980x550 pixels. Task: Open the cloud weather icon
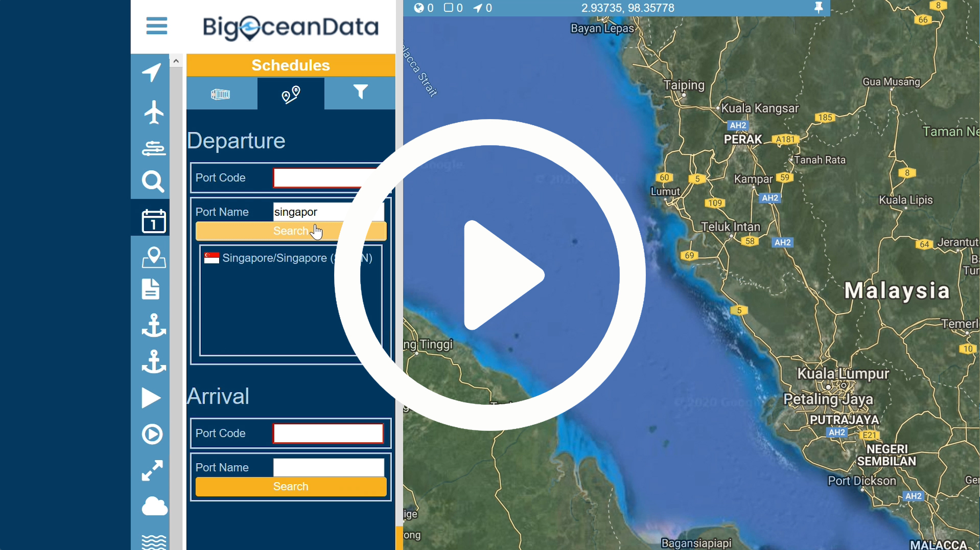click(x=154, y=506)
